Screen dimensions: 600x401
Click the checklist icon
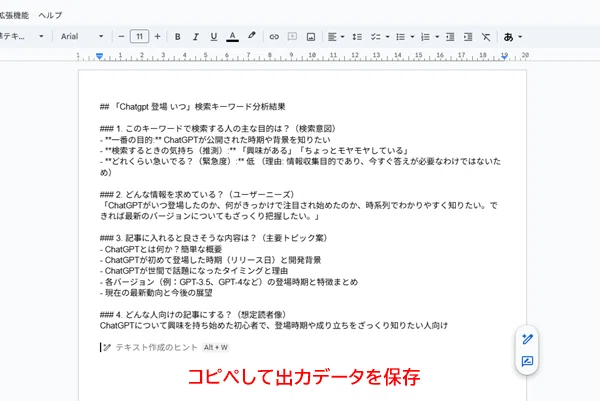click(x=375, y=37)
